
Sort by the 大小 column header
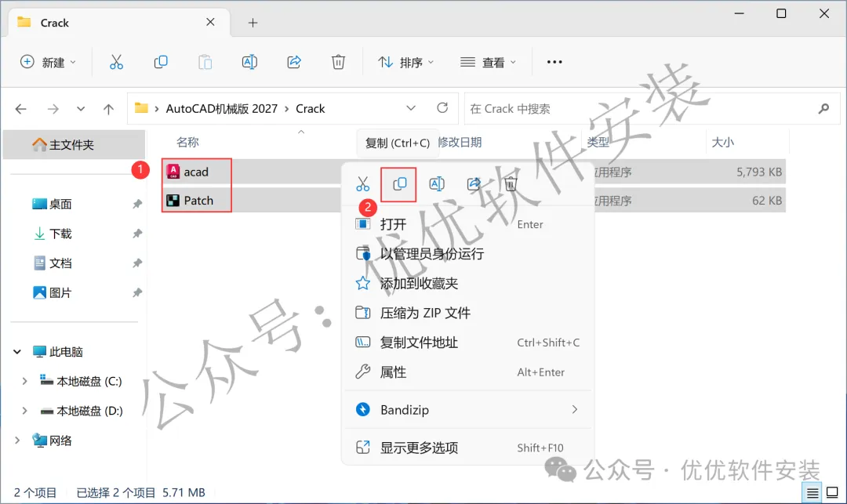pos(723,143)
